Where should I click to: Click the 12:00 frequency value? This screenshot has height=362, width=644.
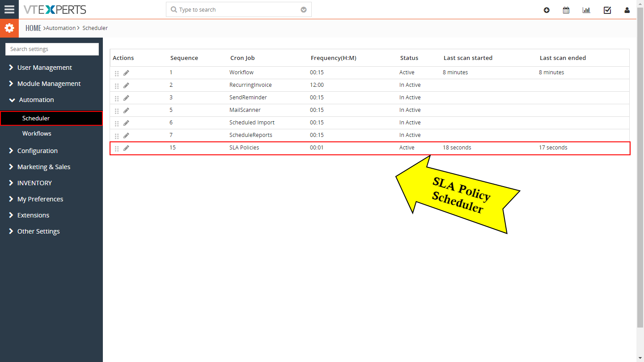coord(317,85)
